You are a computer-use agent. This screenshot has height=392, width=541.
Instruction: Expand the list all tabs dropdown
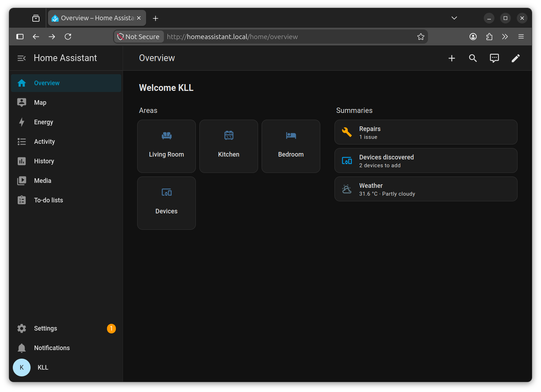pyautogui.click(x=454, y=18)
